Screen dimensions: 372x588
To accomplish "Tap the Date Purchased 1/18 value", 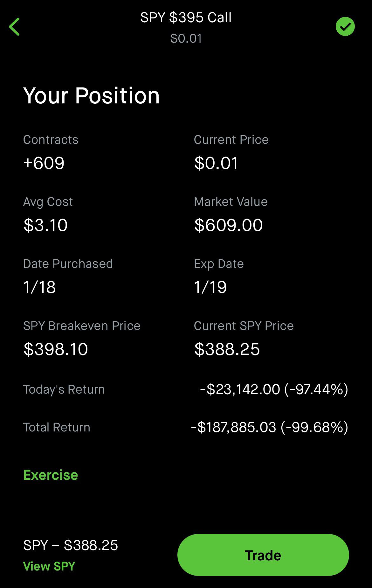I will pyautogui.click(x=39, y=287).
